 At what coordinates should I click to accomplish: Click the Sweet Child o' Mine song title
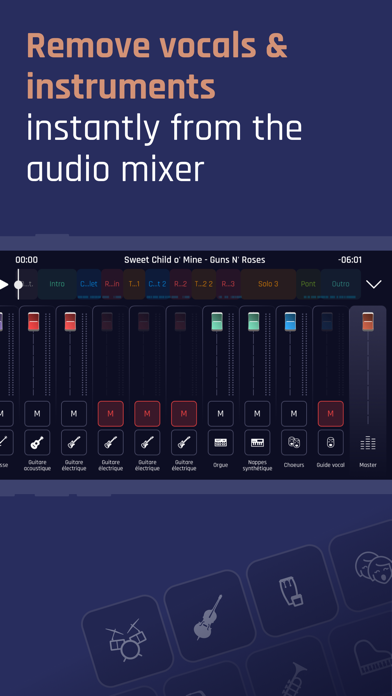[x=194, y=260]
